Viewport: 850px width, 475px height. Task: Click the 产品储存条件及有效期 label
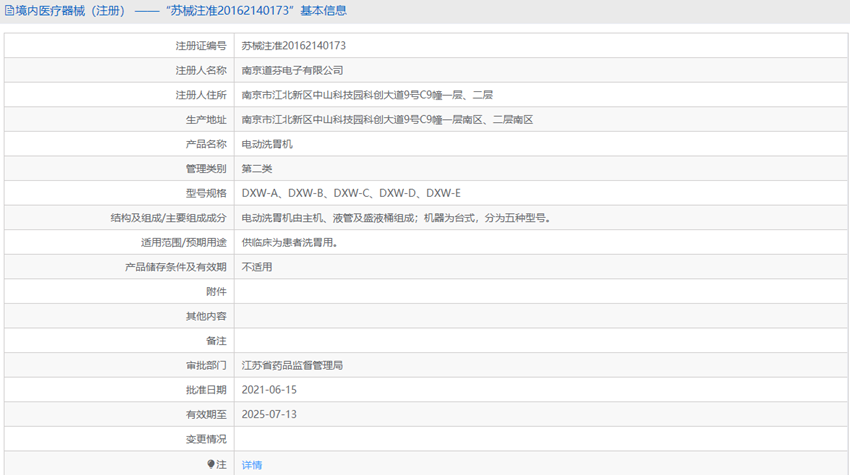[176, 267]
